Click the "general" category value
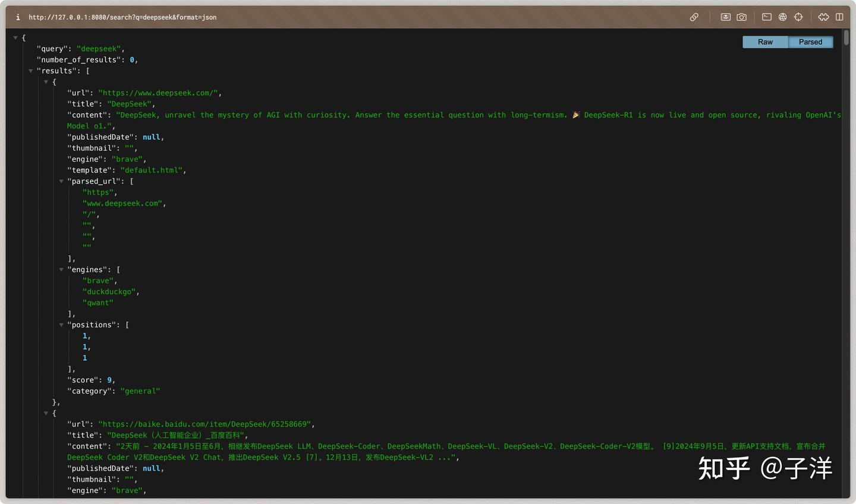 click(x=140, y=391)
